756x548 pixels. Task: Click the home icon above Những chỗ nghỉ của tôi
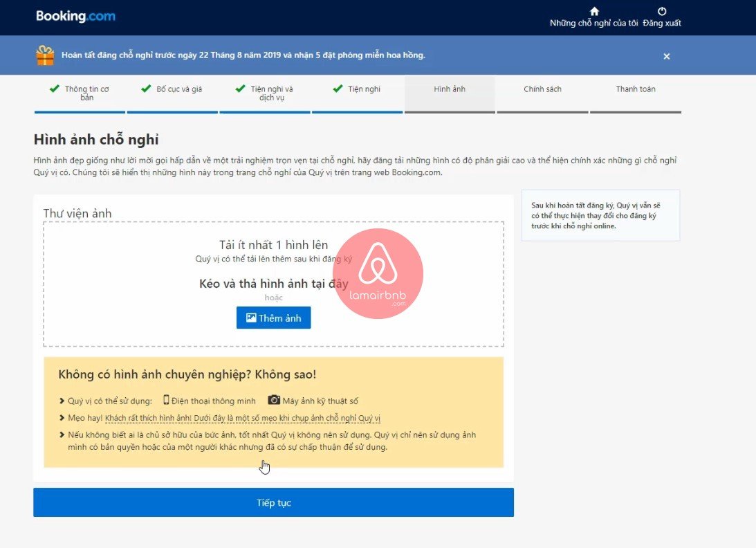coord(594,11)
